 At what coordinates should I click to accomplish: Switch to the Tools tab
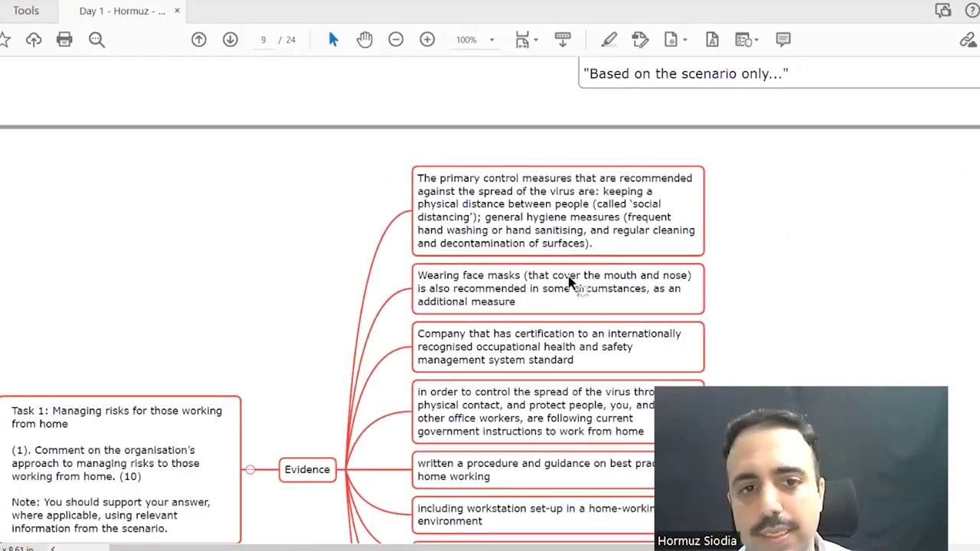26,11
